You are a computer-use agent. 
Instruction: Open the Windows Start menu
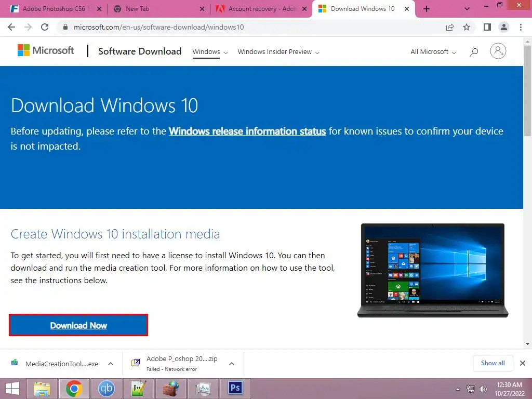pyautogui.click(x=12, y=389)
